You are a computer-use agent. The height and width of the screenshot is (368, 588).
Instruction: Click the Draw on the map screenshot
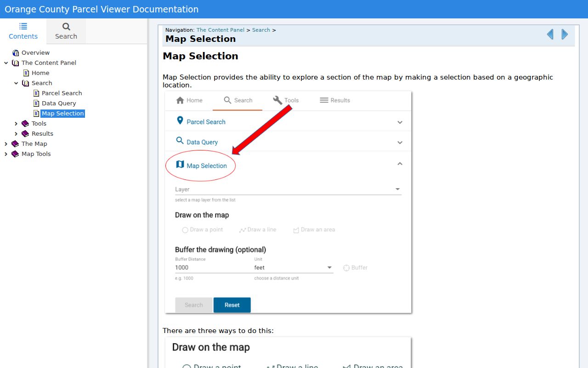click(x=288, y=353)
